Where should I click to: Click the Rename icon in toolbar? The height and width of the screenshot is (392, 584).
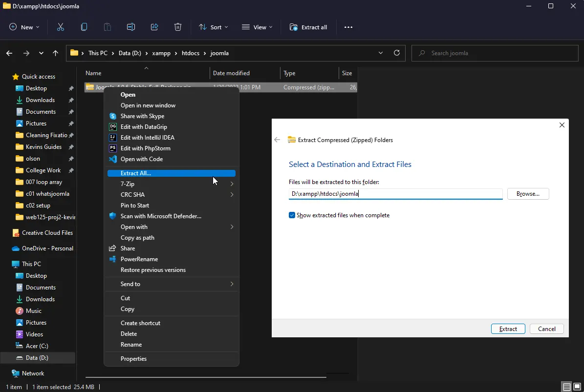pos(130,27)
